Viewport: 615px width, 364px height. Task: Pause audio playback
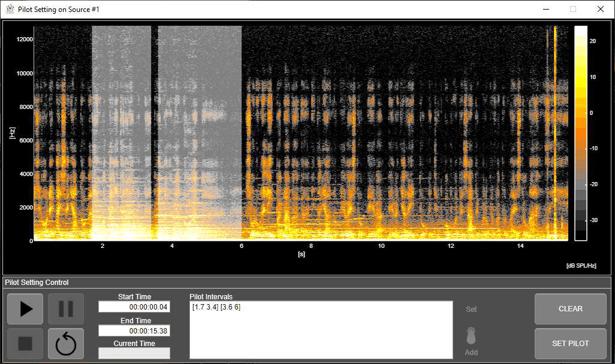pyautogui.click(x=66, y=309)
